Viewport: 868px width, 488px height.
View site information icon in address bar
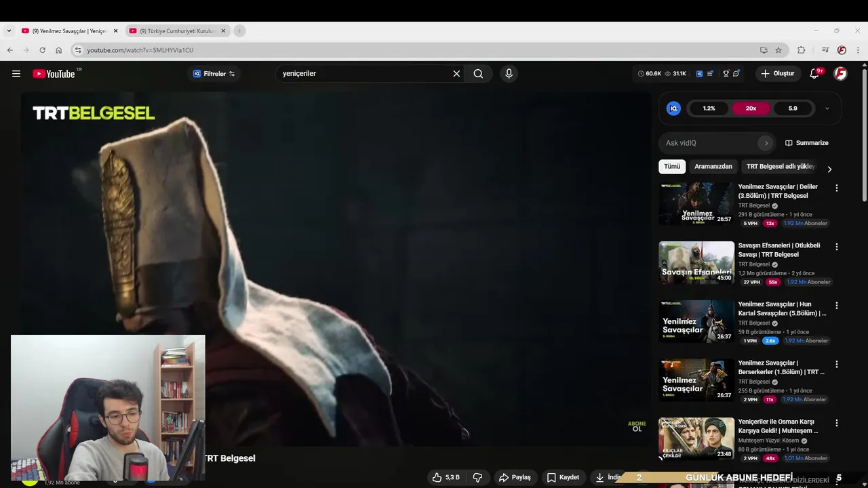[78, 50]
